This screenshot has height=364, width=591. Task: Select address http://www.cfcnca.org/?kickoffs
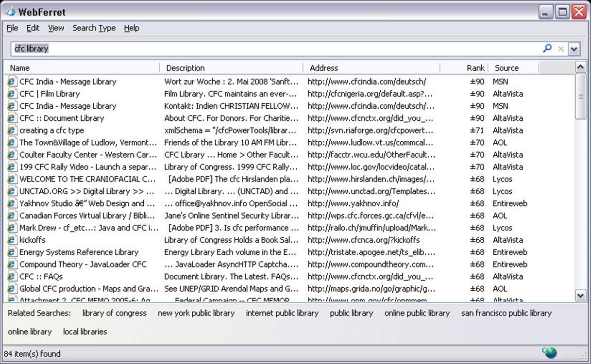[364, 240]
